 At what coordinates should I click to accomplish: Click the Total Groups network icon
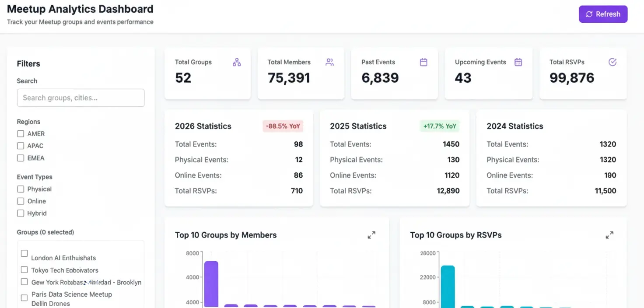coord(237,62)
